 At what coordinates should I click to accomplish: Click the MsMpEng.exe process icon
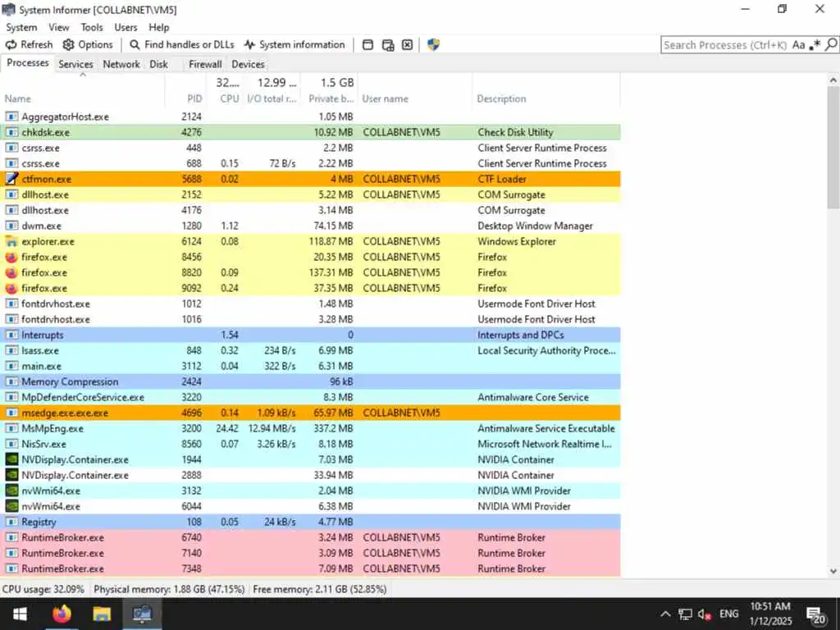point(11,428)
